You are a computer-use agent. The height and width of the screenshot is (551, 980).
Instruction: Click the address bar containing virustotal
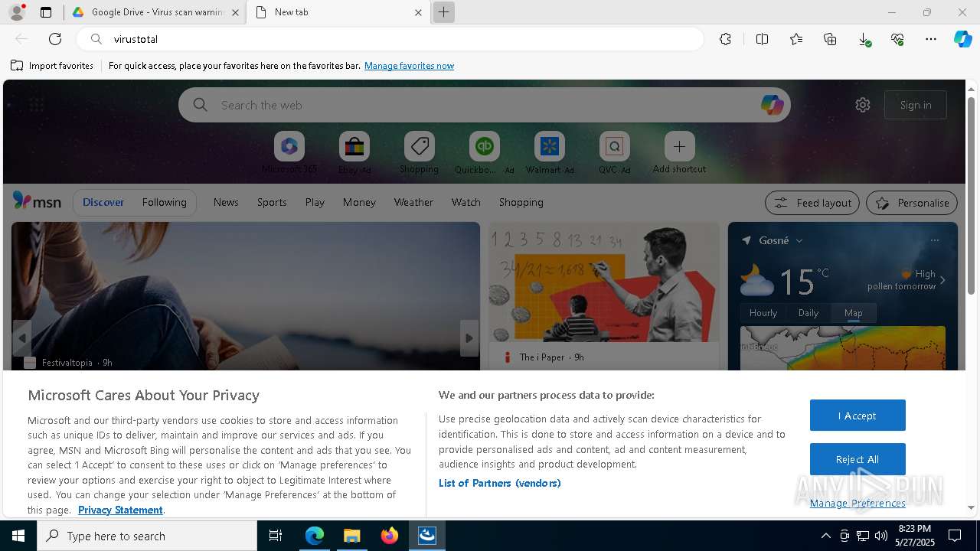[x=390, y=39]
